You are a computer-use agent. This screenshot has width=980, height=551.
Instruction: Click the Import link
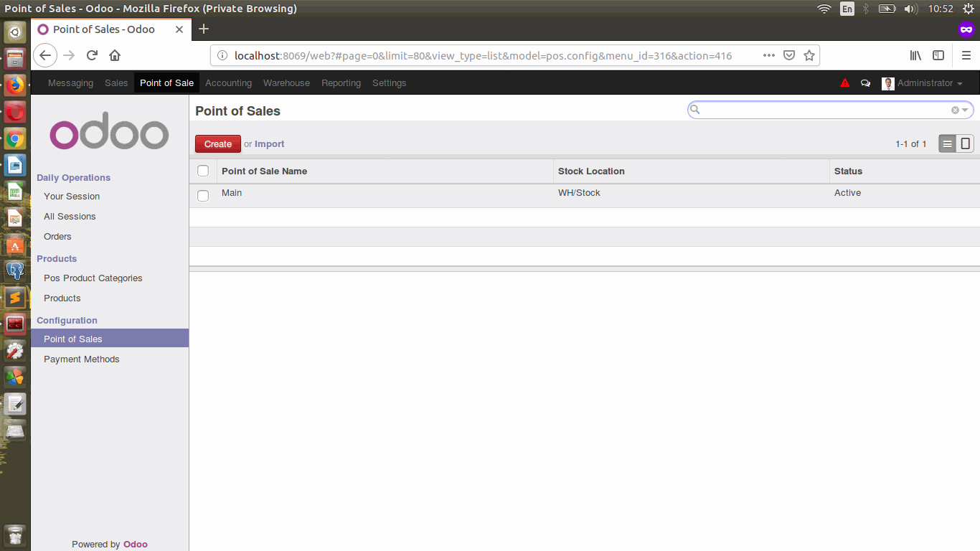[x=270, y=144]
